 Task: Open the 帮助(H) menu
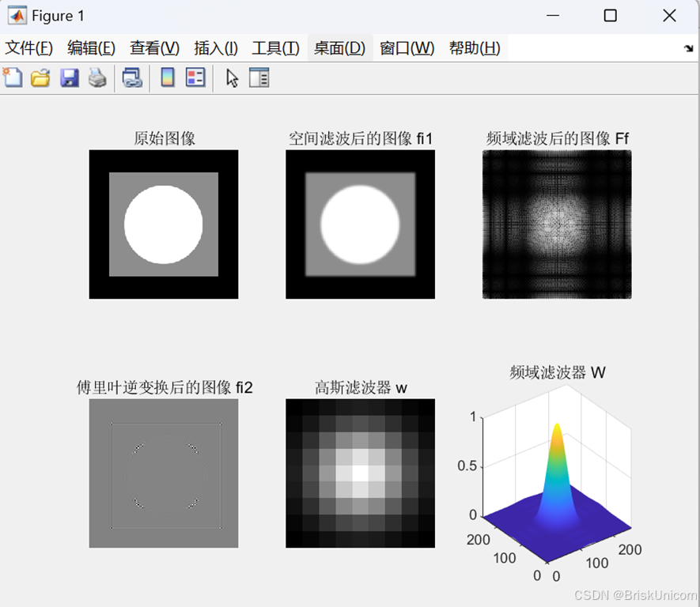pyautogui.click(x=475, y=48)
